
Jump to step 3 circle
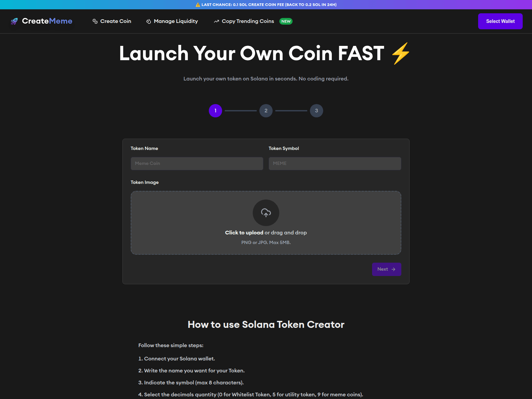(x=317, y=111)
